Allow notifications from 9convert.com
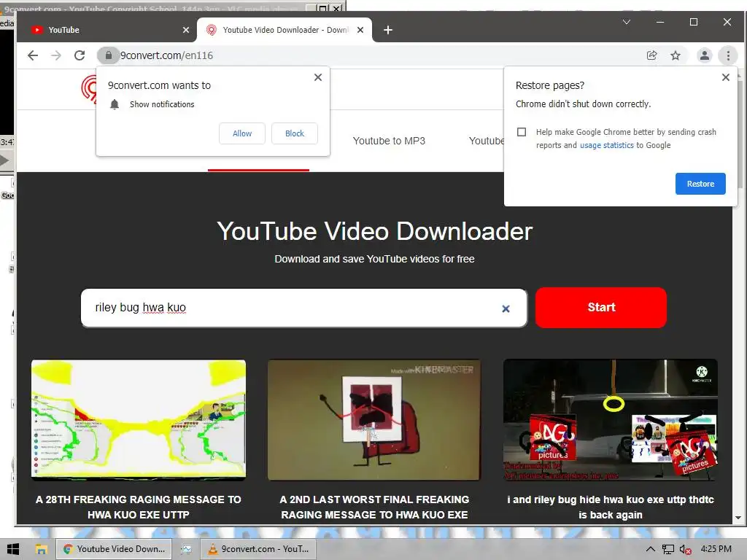The width and height of the screenshot is (747, 560). pos(242,133)
